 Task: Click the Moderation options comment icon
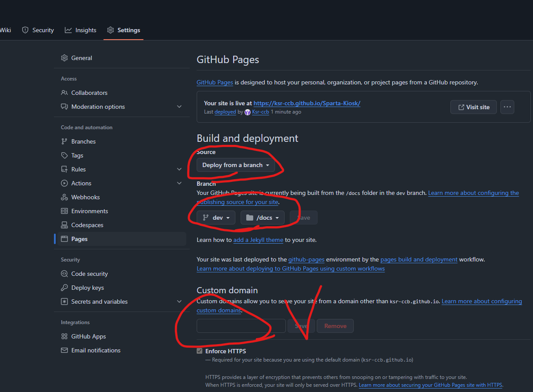coord(64,107)
